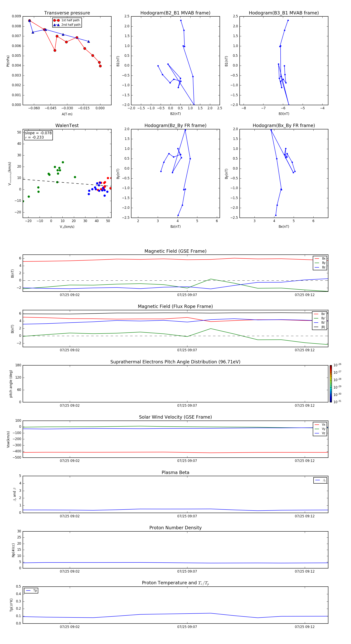Click '07/25 09:12' tick under Plasma Beta
The height and width of the screenshot is (644, 351).
click(x=305, y=516)
